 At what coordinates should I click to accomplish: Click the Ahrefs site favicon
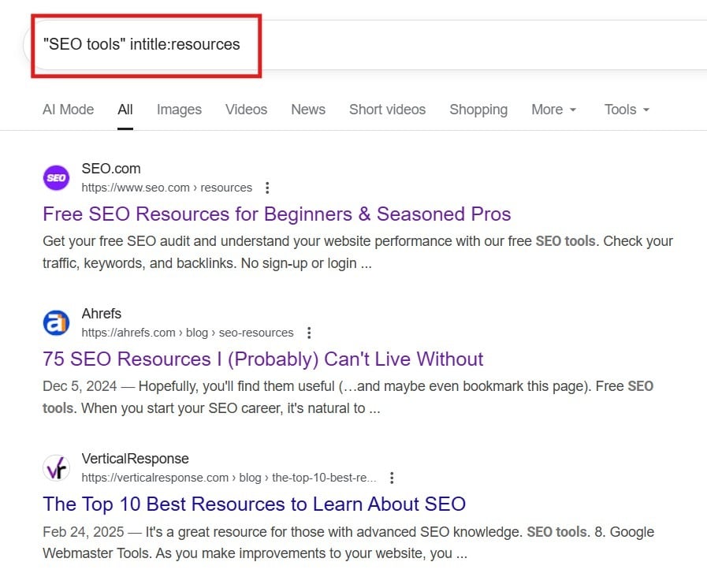coord(56,323)
